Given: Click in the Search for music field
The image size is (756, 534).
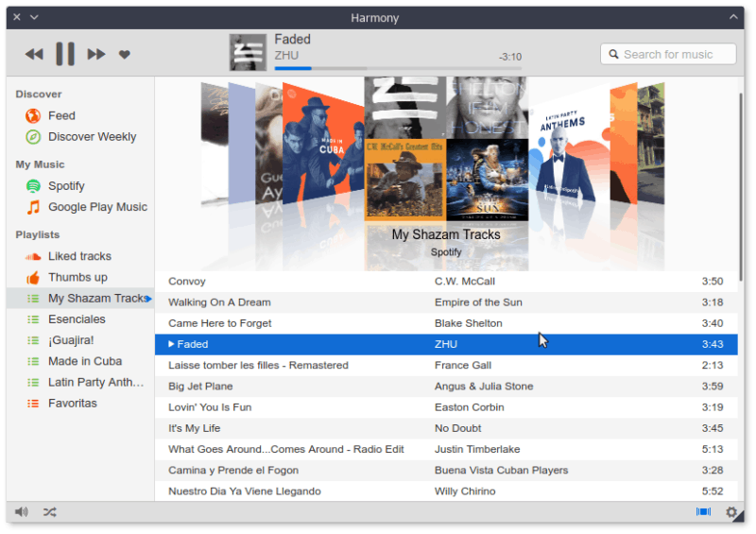Looking at the screenshot, I should (x=675, y=54).
